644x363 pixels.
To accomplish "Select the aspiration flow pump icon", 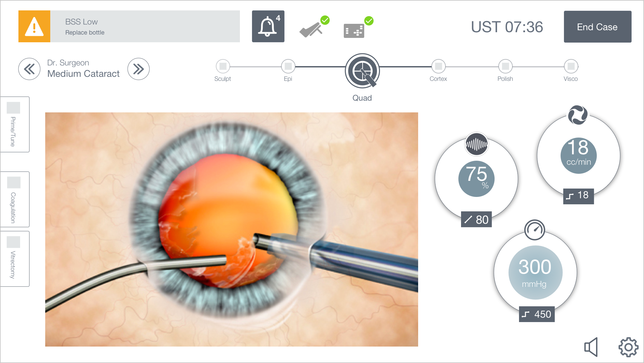I will click(578, 115).
